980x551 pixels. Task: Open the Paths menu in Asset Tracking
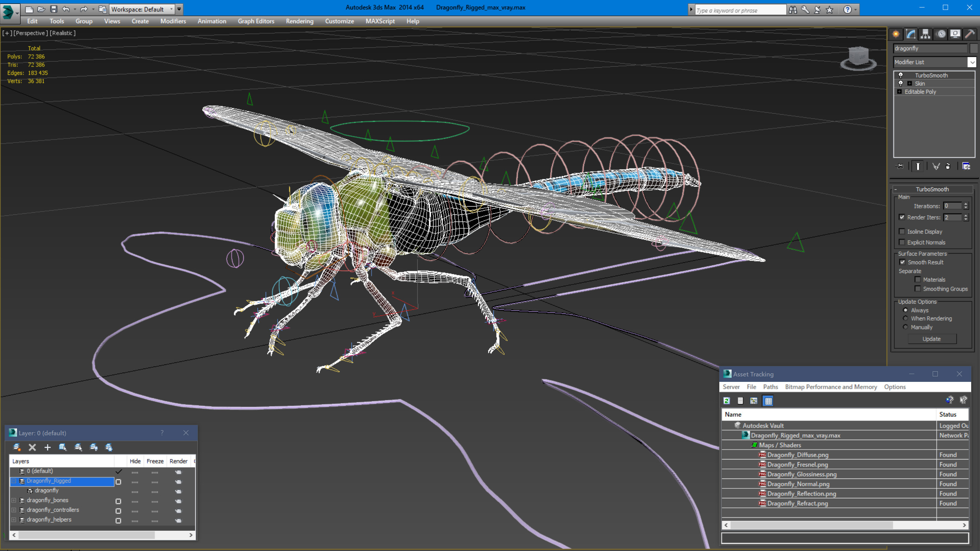pyautogui.click(x=770, y=387)
